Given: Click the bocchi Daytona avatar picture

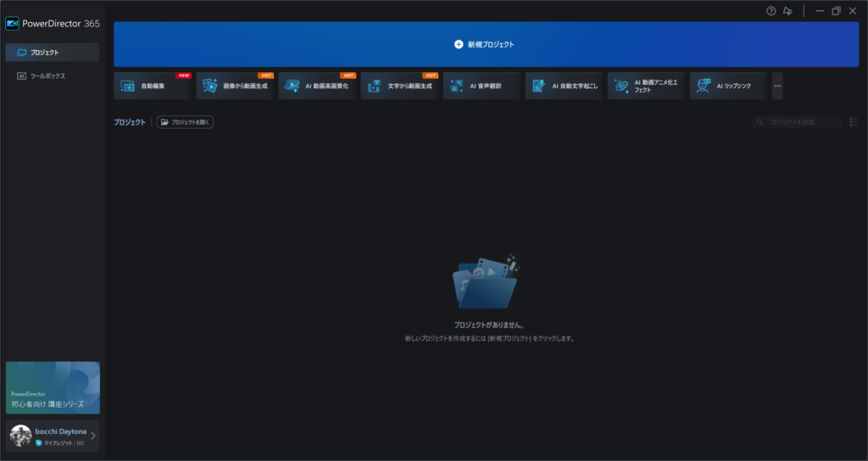Looking at the screenshot, I should tap(20, 436).
